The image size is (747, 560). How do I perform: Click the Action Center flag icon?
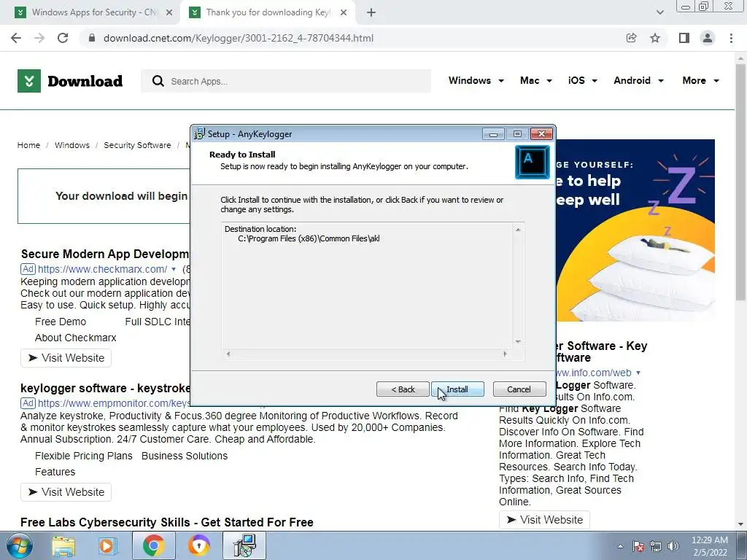pos(638,546)
